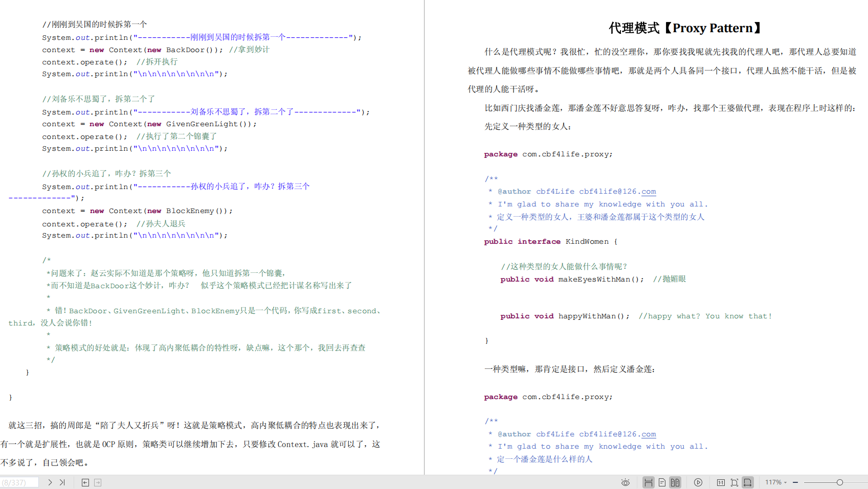Image resolution: width=868 pixels, height=489 pixels.
Task: Click second 'package com.cbf4life.proxy;' line
Action: point(548,397)
